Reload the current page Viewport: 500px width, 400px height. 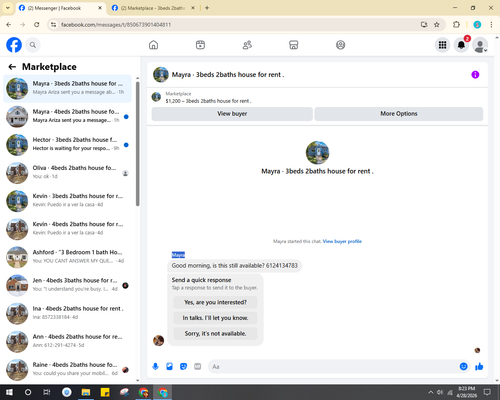coord(37,25)
